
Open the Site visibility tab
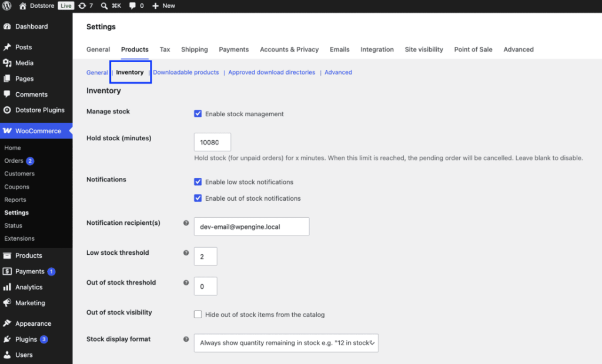(x=424, y=49)
